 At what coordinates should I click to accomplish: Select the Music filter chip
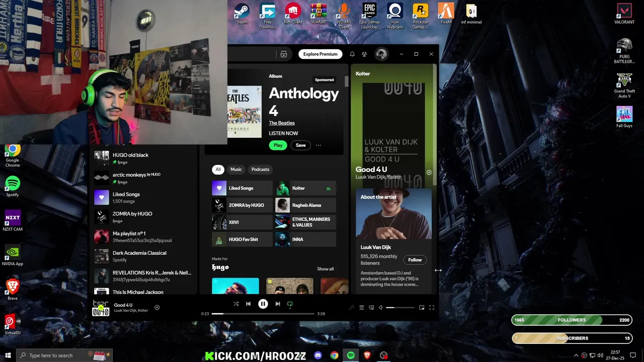(236, 169)
